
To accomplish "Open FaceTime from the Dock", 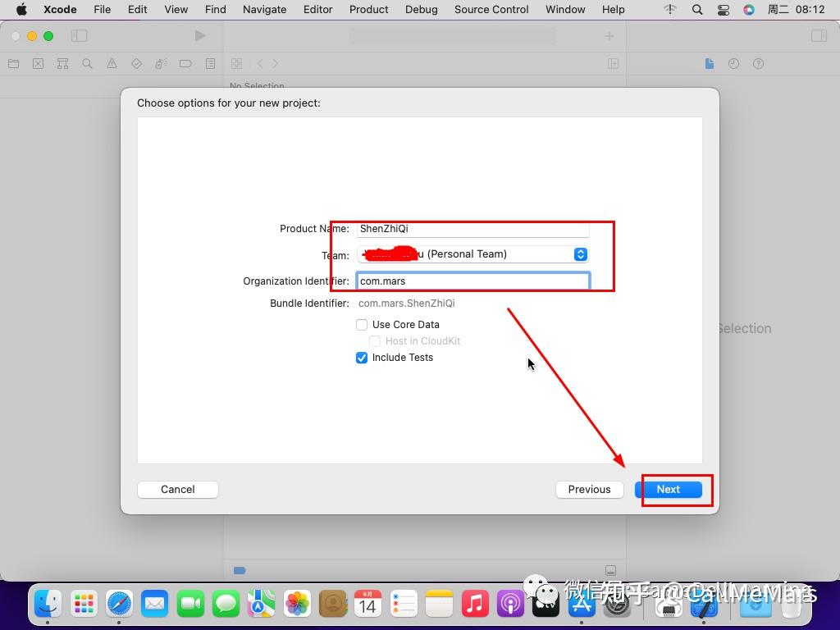I will [190, 604].
